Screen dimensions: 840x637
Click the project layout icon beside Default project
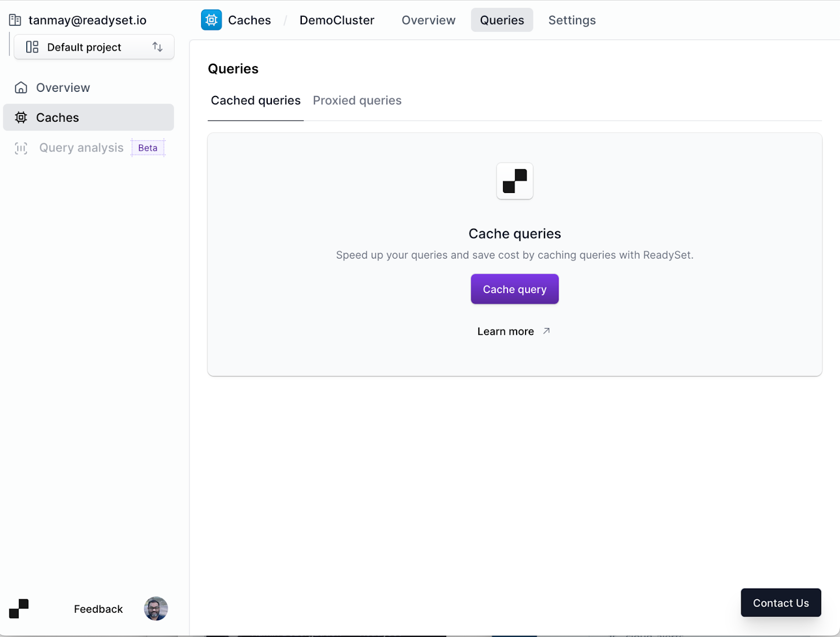[x=32, y=47]
